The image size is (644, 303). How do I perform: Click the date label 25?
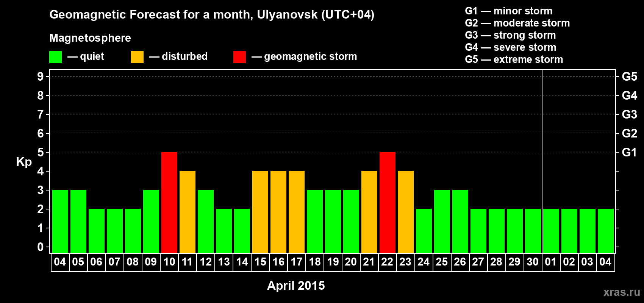point(442,262)
